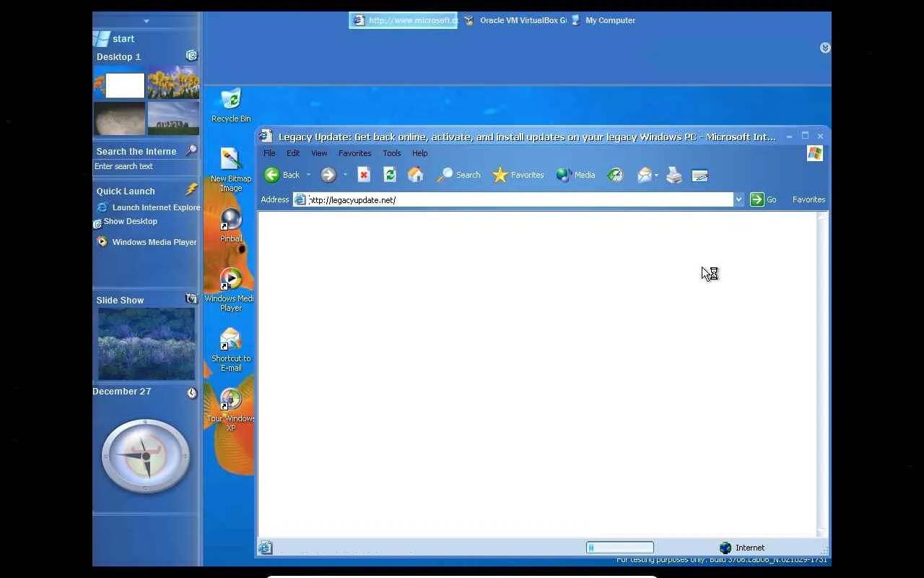Select the gray rocky surface desktop thumbnail

[119, 118]
